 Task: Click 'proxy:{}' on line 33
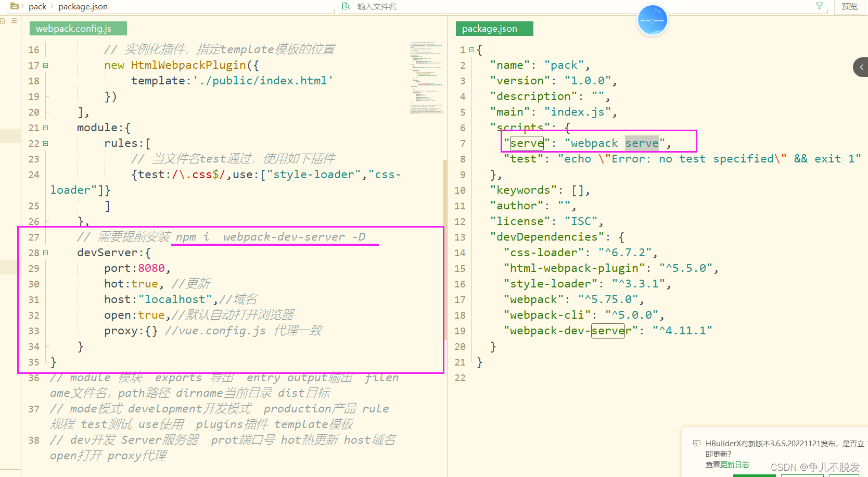tap(131, 331)
